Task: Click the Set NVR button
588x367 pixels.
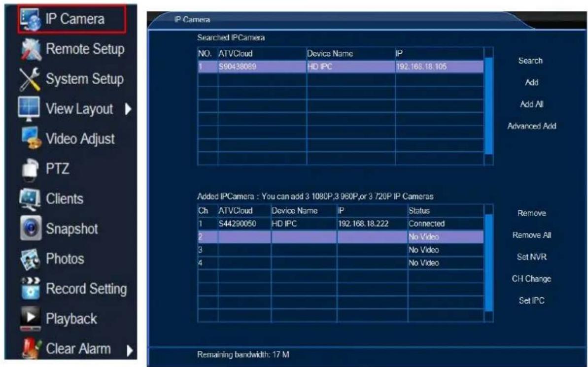Action: pyautogui.click(x=531, y=257)
